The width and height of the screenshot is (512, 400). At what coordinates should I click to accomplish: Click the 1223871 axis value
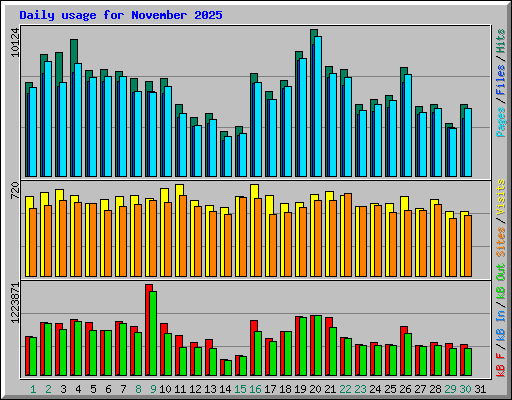pos(15,303)
